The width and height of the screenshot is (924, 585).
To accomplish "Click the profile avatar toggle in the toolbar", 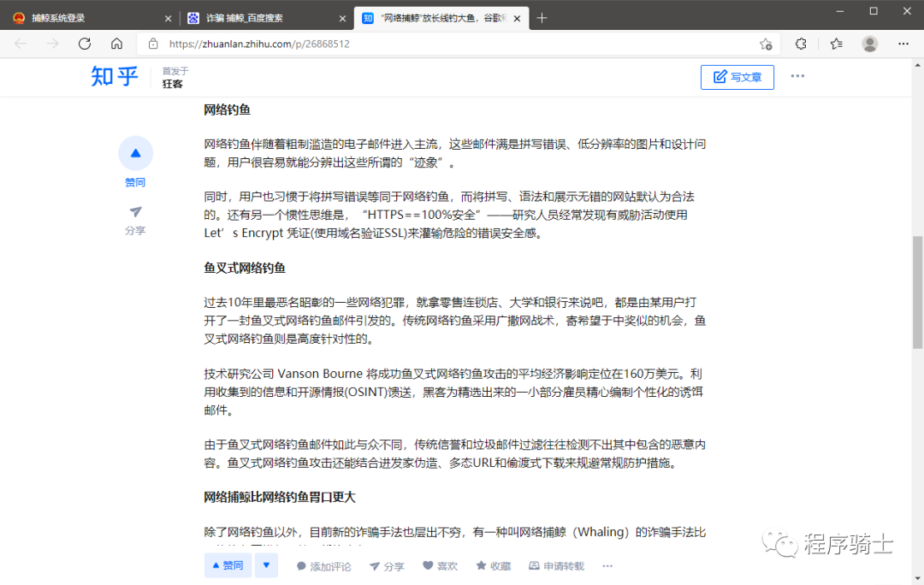I will point(869,44).
